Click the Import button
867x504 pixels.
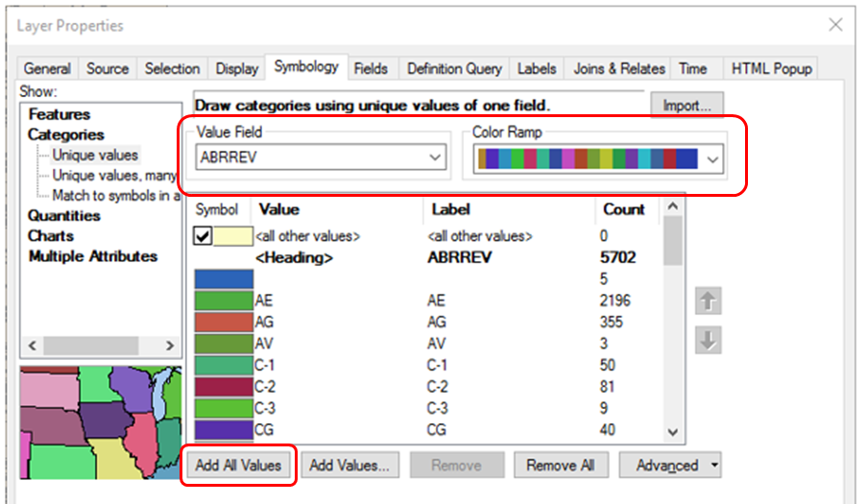pyautogui.click(x=686, y=106)
